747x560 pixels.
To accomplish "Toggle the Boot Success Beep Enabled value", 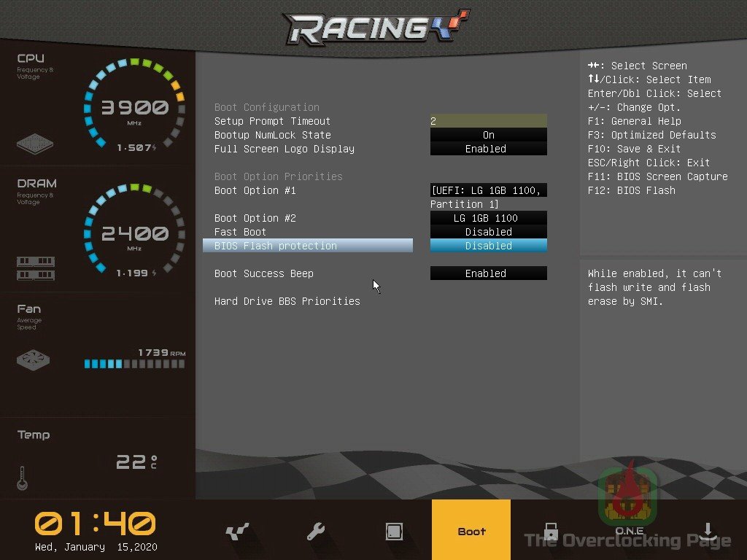I will (x=488, y=273).
